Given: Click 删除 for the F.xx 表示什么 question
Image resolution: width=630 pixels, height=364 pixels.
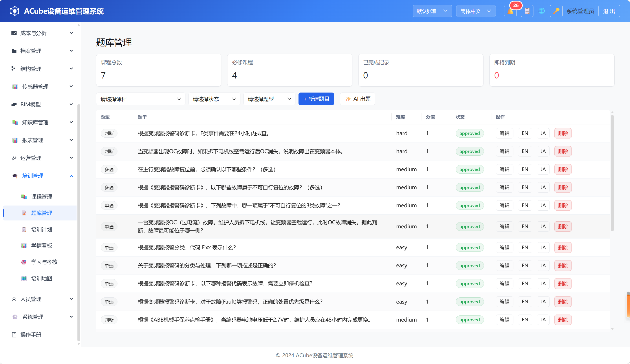Looking at the screenshot, I should [x=563, y=247].
